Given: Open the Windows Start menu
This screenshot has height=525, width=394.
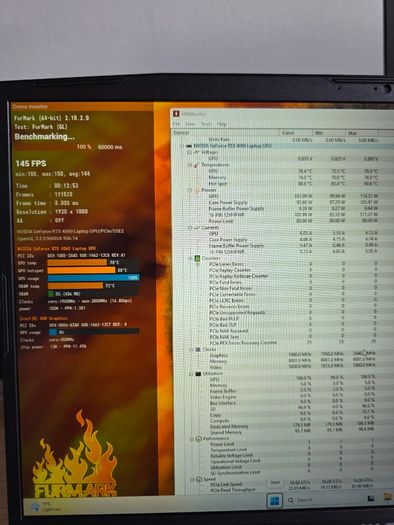Looking at the screenshot, I should tap(274, 501).
